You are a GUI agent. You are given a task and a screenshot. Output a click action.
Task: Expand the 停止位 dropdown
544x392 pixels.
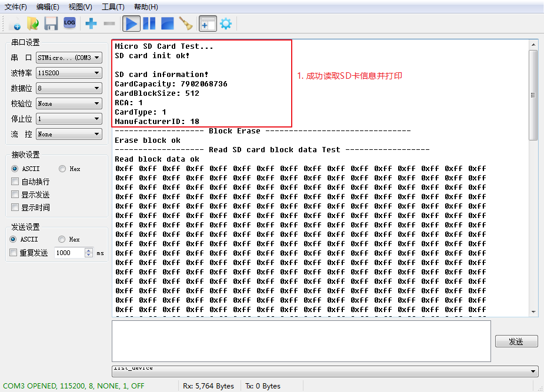[x=69, y=119]
